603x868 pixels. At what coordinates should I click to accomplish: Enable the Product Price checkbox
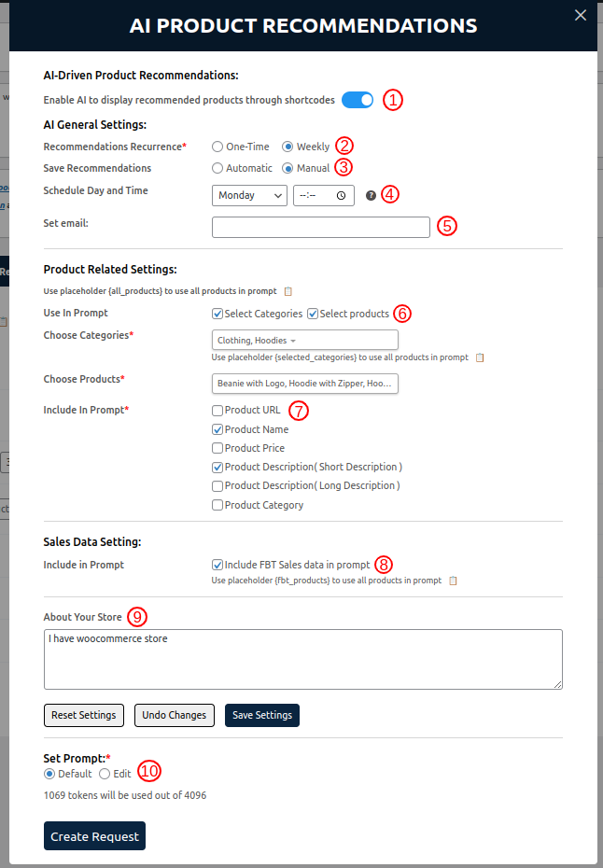(217, 448)
